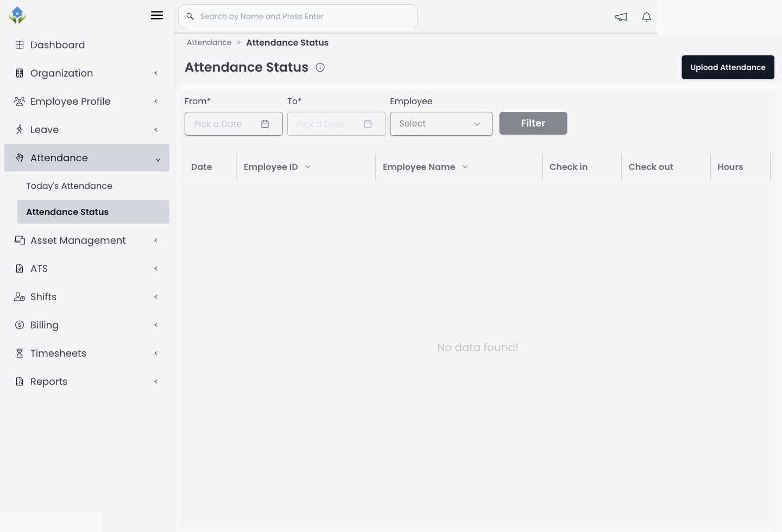Open the Employee ID column sort chevron
The image size is (782, 532).
(307, 167)
